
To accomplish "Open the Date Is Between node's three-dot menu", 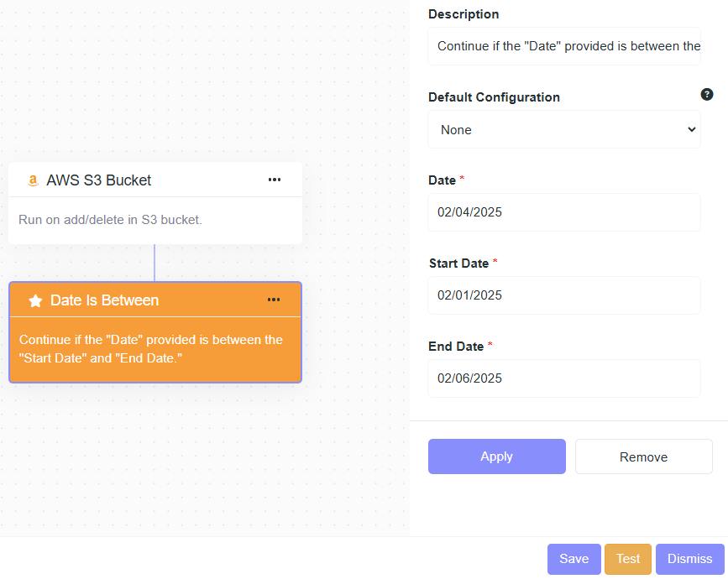I will tap(274, 300).
